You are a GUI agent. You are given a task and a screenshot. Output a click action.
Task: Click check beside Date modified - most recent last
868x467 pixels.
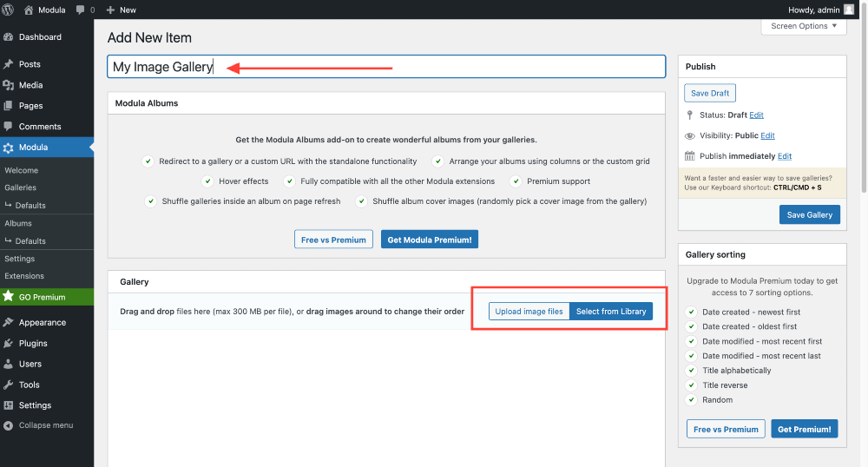(x=692, y=356)
